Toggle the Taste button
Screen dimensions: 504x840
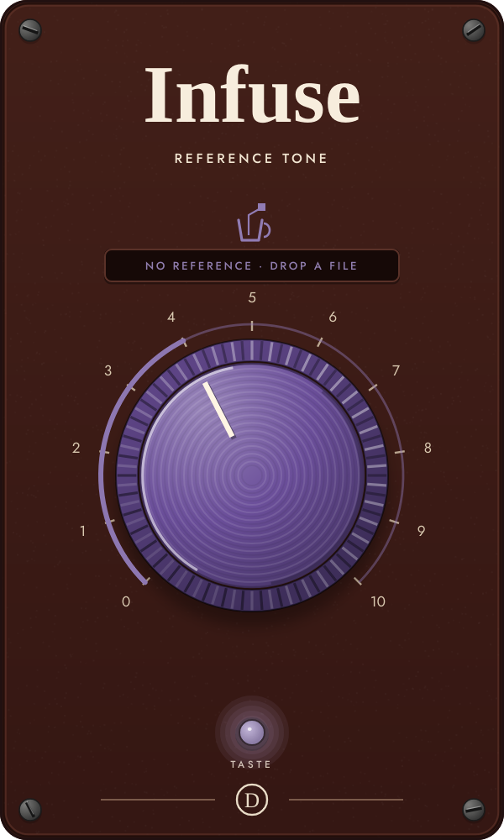(252, 732)
